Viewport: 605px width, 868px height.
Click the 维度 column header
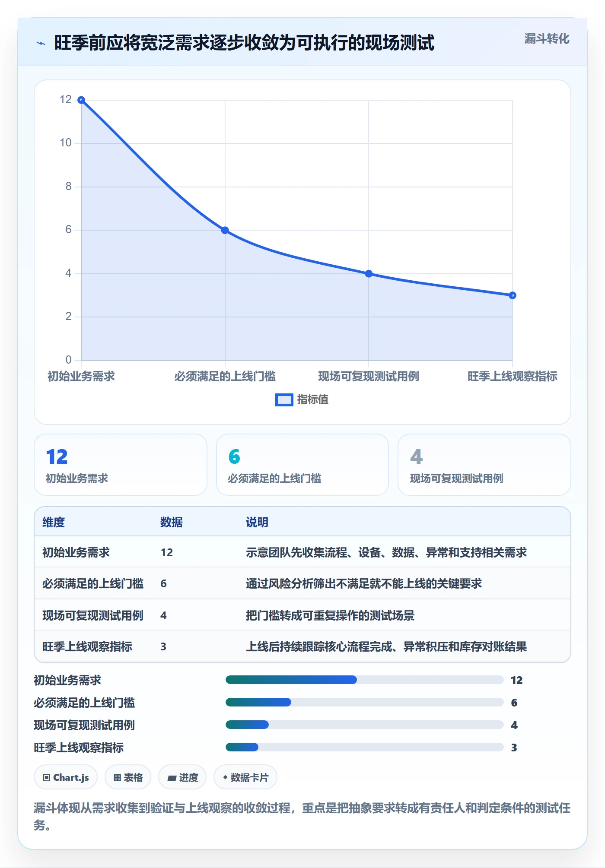[54, 523]
